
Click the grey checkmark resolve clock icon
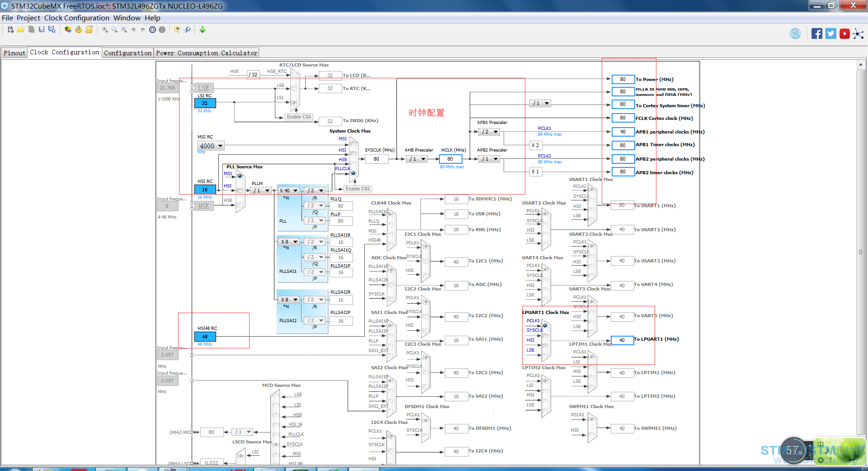[x=162, y=30]
